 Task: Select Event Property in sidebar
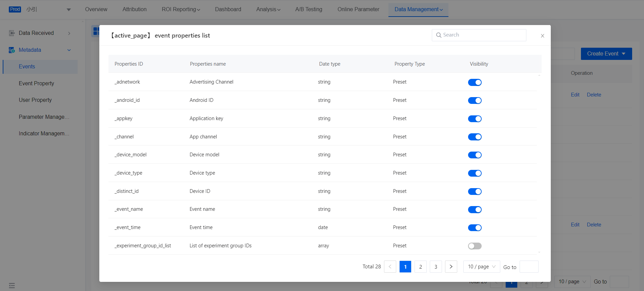pyautogui.click(x=37, y=83)
